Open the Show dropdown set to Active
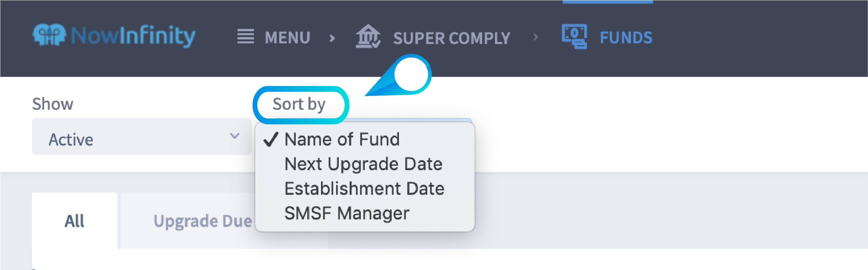Screen dimensions: 868x270 click(x=142, y=137)
